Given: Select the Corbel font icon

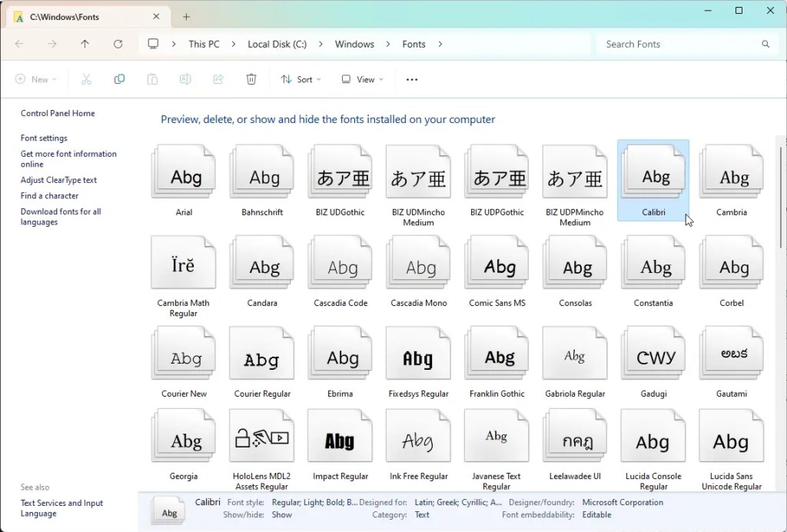Looking at the screenshot, I should pyautogui.click(x=732, y=262).
